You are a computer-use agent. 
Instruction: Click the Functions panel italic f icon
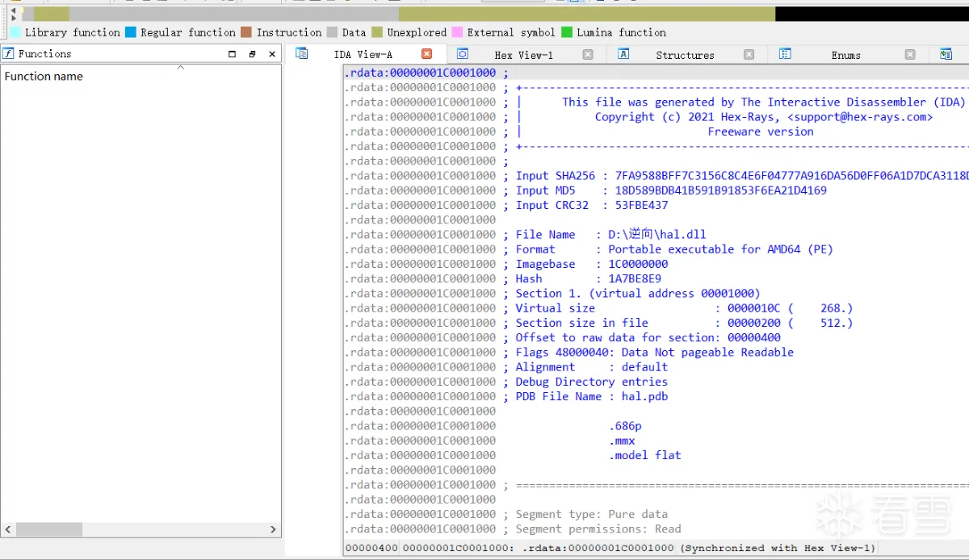point(8,53)
